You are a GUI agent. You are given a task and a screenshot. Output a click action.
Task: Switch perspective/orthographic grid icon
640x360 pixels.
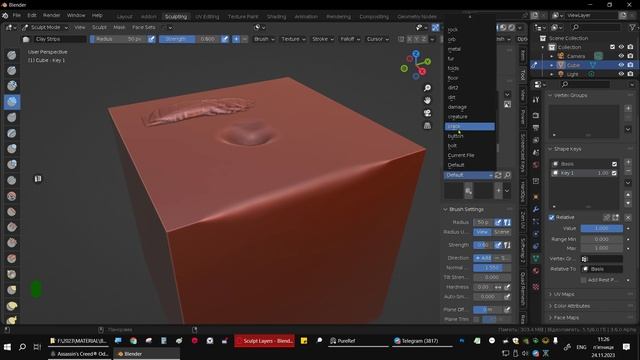point(427,126)
